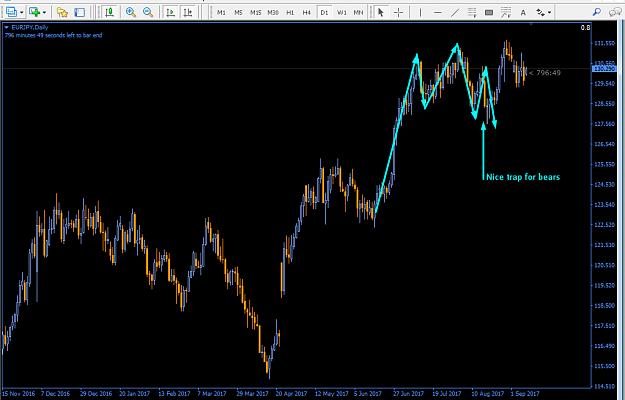Click the 13 Feb 2017 date label
Viewport: 625px width, 400px height.
click(x=174, y=394)
